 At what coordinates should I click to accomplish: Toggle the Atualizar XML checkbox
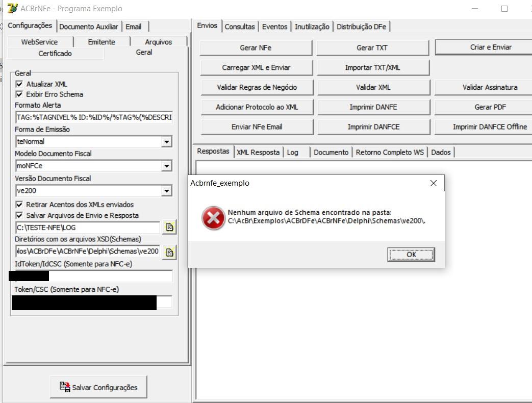point(19,84)
